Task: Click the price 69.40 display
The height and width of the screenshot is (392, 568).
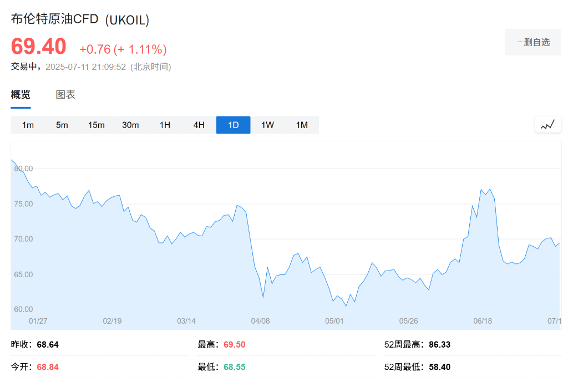Action: 37,47
